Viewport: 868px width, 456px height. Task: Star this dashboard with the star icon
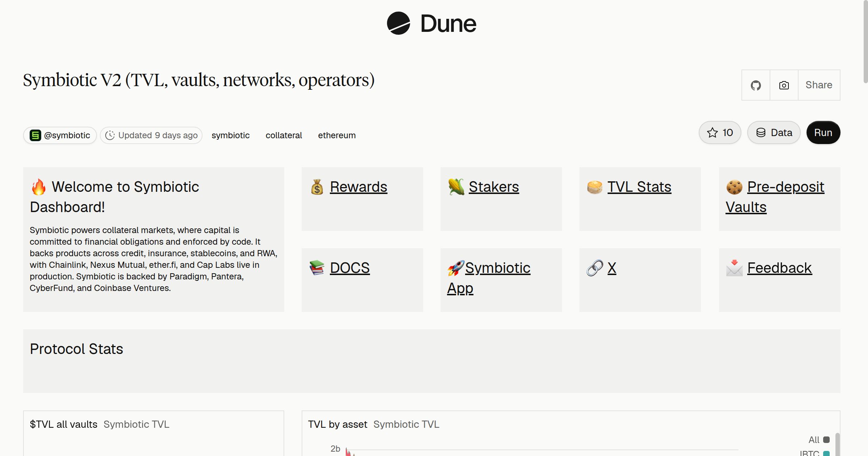712,132
